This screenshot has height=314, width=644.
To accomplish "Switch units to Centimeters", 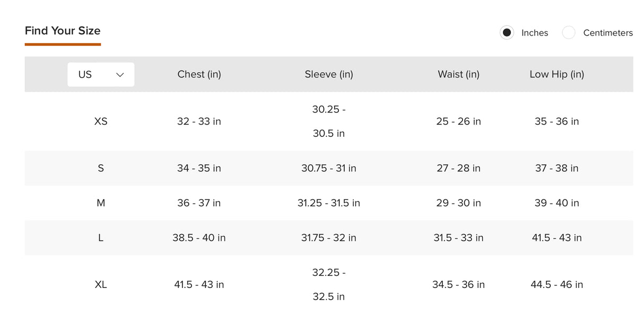I will (569, 33).
